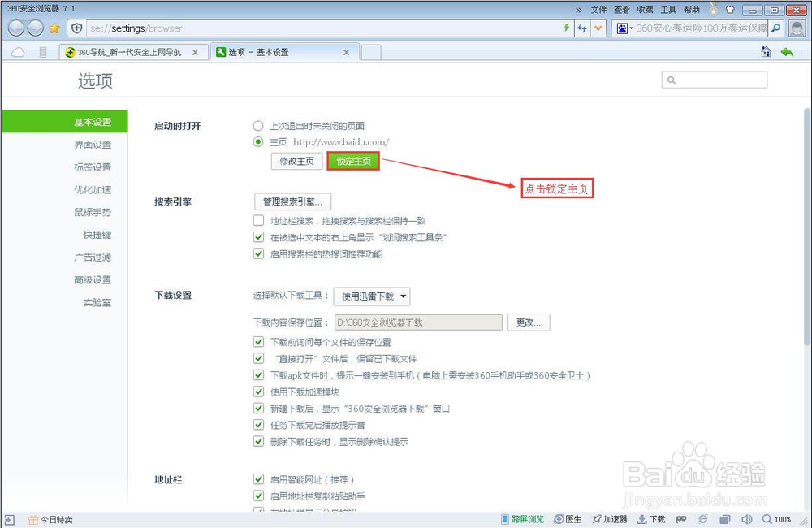Screen dimensions: 812x528
Task: Select 上次退出时未关闭的页面 radio option
Action: click(258, 126)
